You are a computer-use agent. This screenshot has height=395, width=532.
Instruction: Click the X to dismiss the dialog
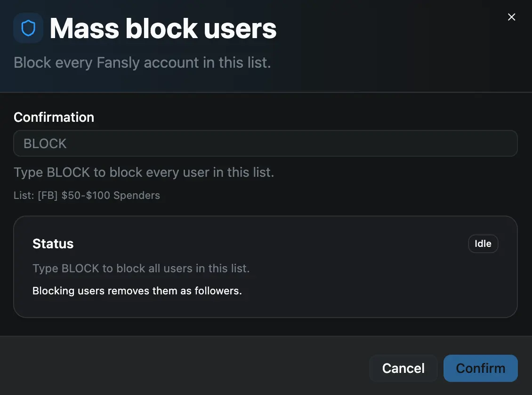(512, 17)
